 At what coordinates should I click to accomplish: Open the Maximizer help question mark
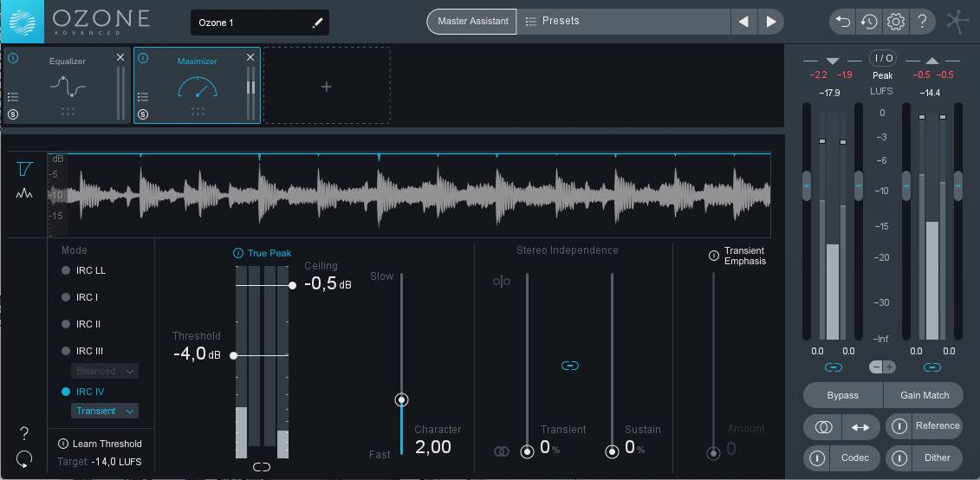[24, 433]
